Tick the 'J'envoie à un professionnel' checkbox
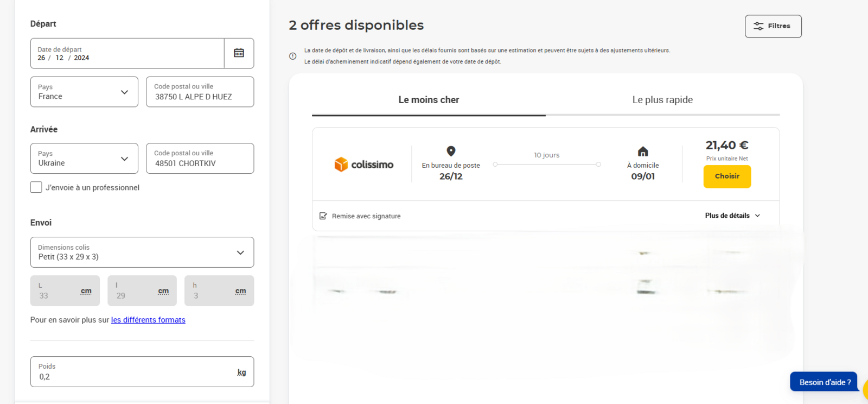Viewport: 868px width, 404px height. click(36, 187)
